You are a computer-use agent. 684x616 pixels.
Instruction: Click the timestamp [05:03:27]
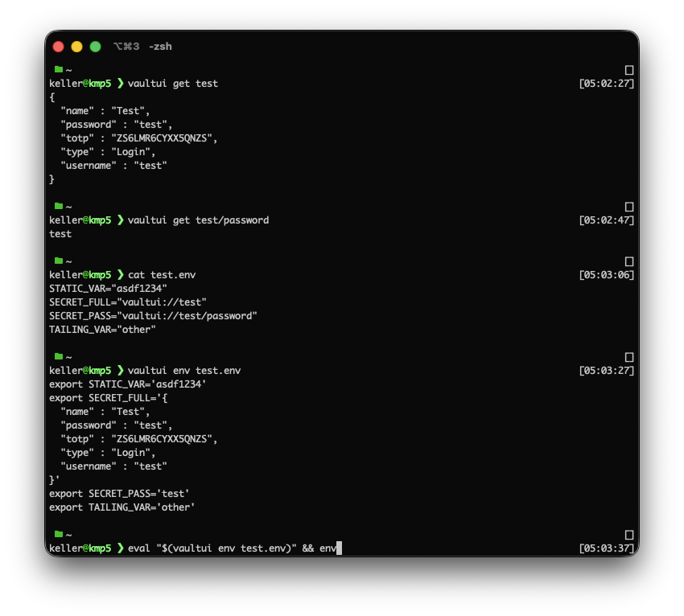(x=607, y=371)
